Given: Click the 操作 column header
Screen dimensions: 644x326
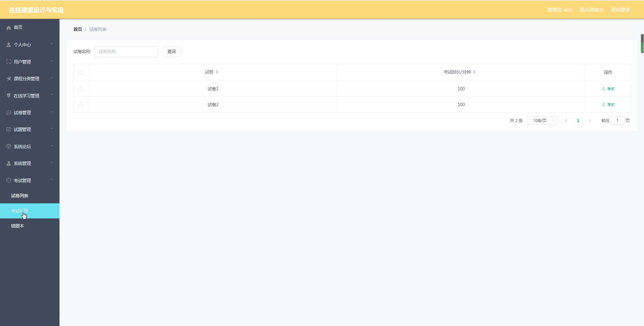Looking at the screenshot, I should pos(608,72).
